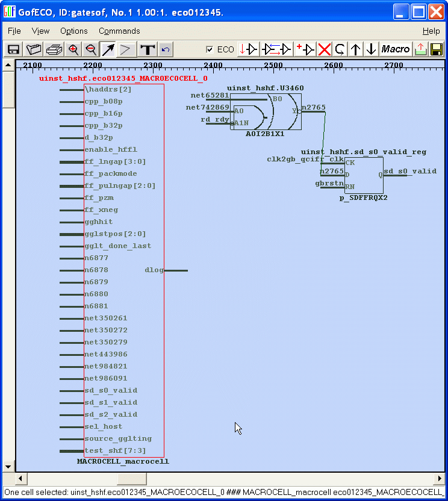This screenshot has height=501, width=448.
Task: Click the red X delete icon
Action: (325, 49)
